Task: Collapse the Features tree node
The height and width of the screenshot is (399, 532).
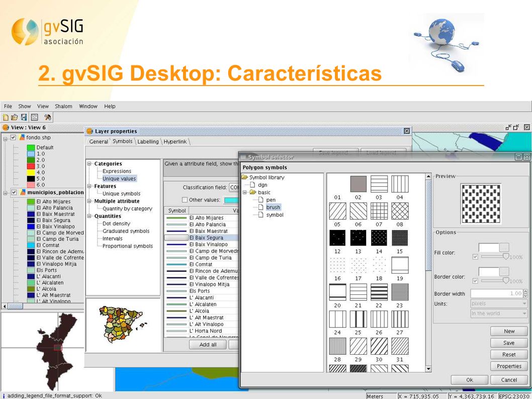Action: 90,186
